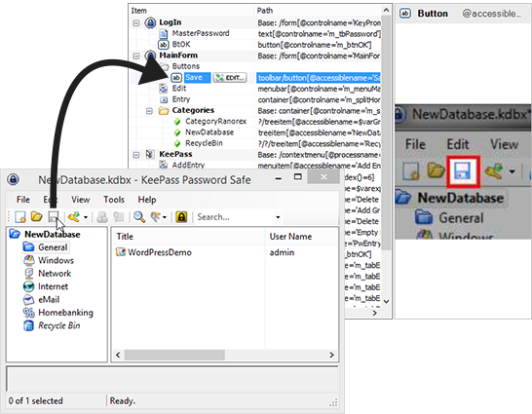Click the Show Entries icon in KeePass toolbar
The image size is (532, 414).
point(156,216)
